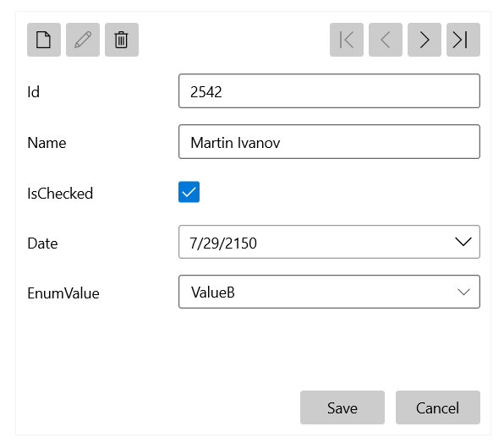The height and width of the screenshot is (443, 504).
Task: Jump to the first record
Action: (347, 40)
